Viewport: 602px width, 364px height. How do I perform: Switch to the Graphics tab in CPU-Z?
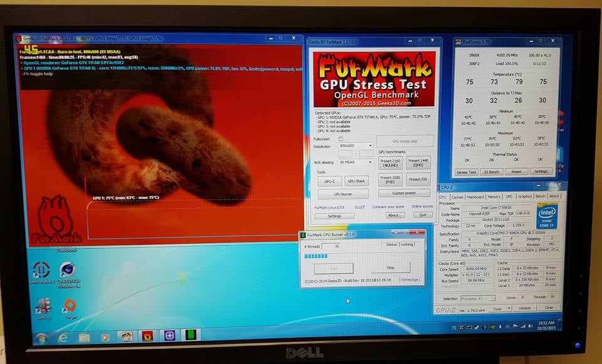[525, 196]
